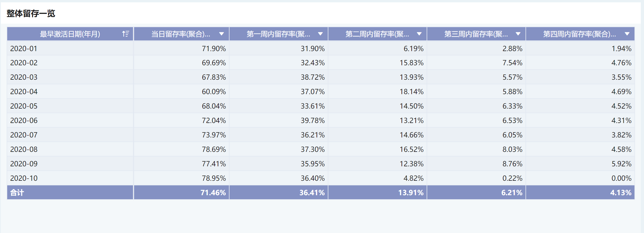Click the 2020-10 date row cell
Viewport: 644px width, 233px height.
[24, 178]
